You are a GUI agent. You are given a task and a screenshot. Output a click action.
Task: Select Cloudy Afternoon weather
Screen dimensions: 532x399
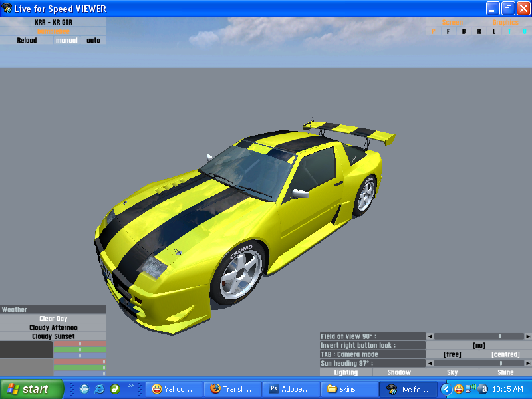tap(53, 327)
